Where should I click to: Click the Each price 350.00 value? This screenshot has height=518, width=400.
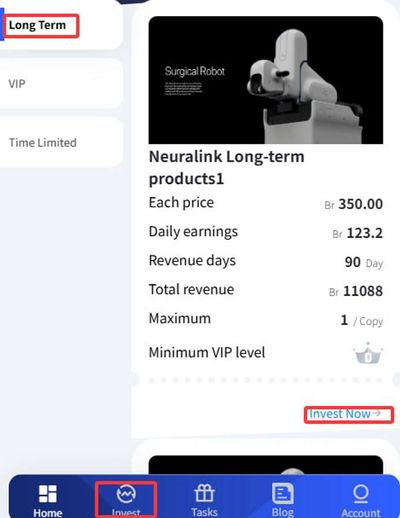[354, 204]
